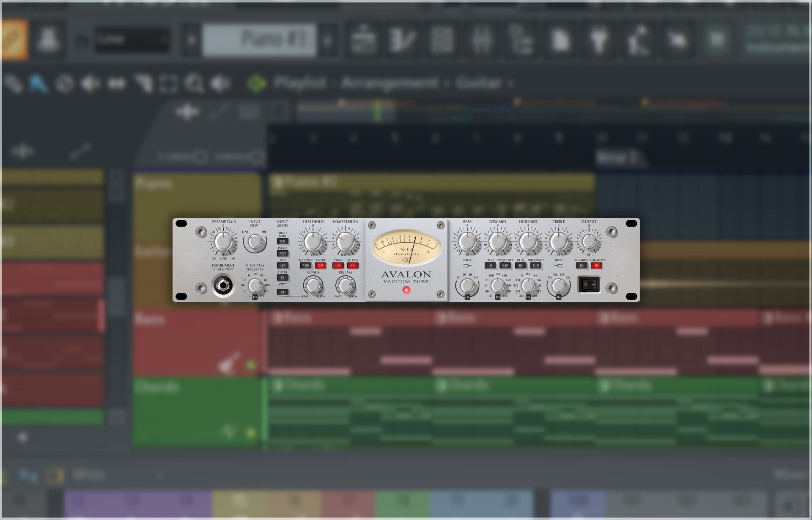Toggle the SC Link IN button
Viewport: 812px width, 520px height.
(353, 265)
